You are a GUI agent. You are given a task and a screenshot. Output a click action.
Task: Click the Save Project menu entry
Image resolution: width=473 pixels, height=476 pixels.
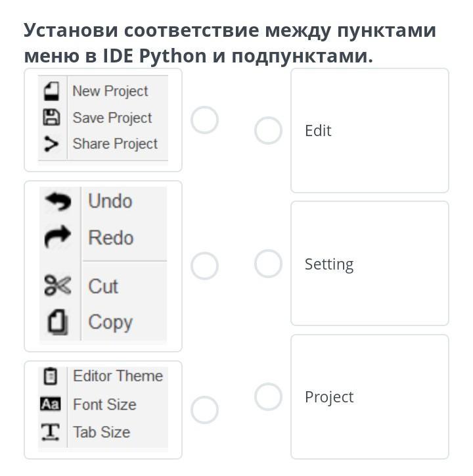tap(103, 118)
